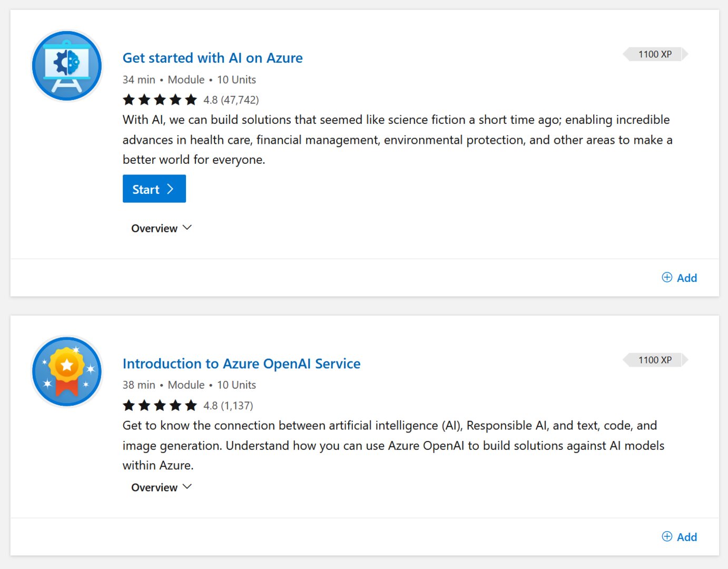The height and width of the screenshot is (569, 728).
Task: Click the Azure OpenAI award ribbon badge icon
Action: (x=66, y=371)
